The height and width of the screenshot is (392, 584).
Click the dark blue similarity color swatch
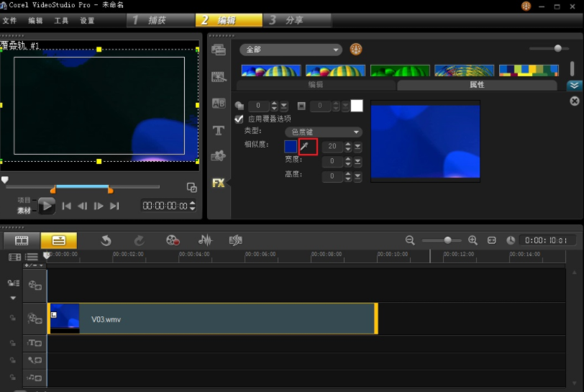(x=291, y=146)
